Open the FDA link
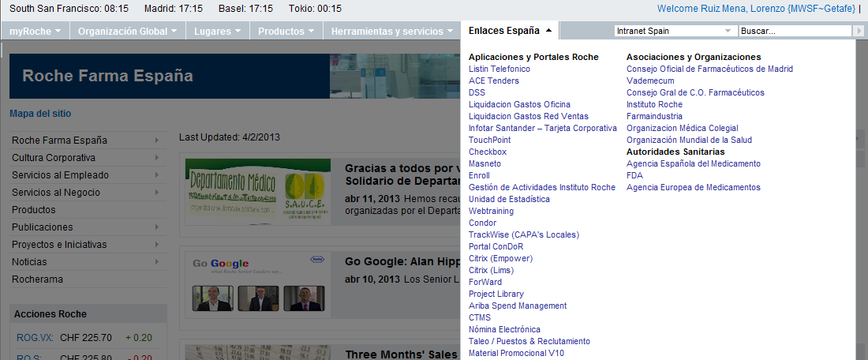 [x=634, y=175]
